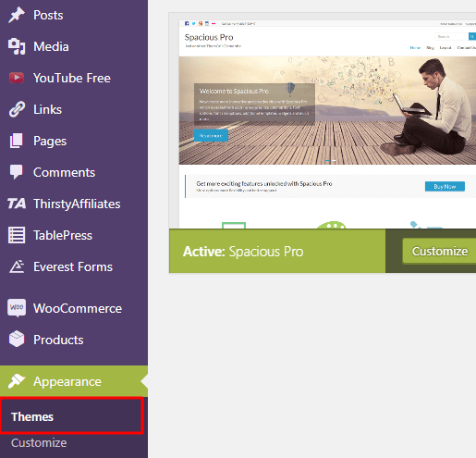Go to the Links menu

(x=74, y=109)
